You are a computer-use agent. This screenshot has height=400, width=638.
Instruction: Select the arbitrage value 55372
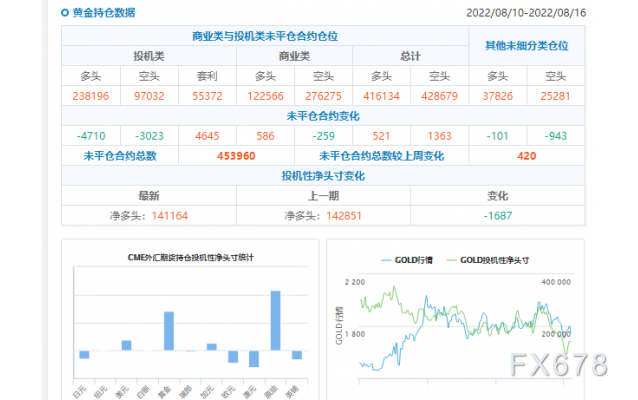click(x=207, y=96)
